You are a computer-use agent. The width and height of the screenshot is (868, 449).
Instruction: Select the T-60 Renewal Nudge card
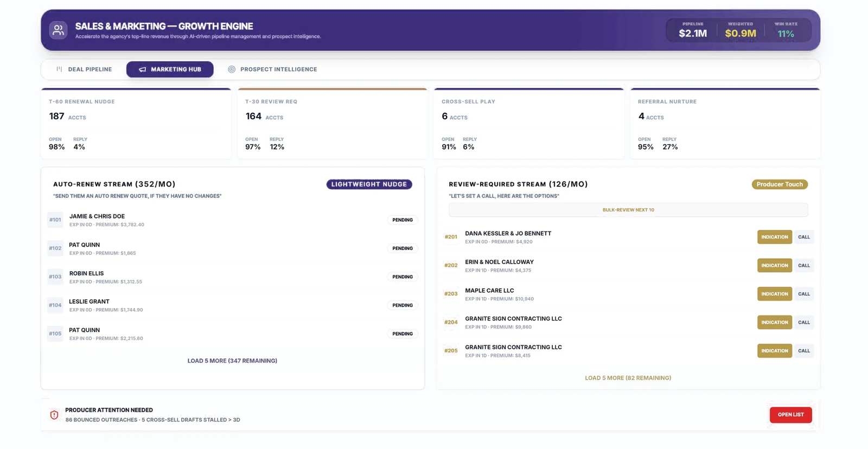136,124
